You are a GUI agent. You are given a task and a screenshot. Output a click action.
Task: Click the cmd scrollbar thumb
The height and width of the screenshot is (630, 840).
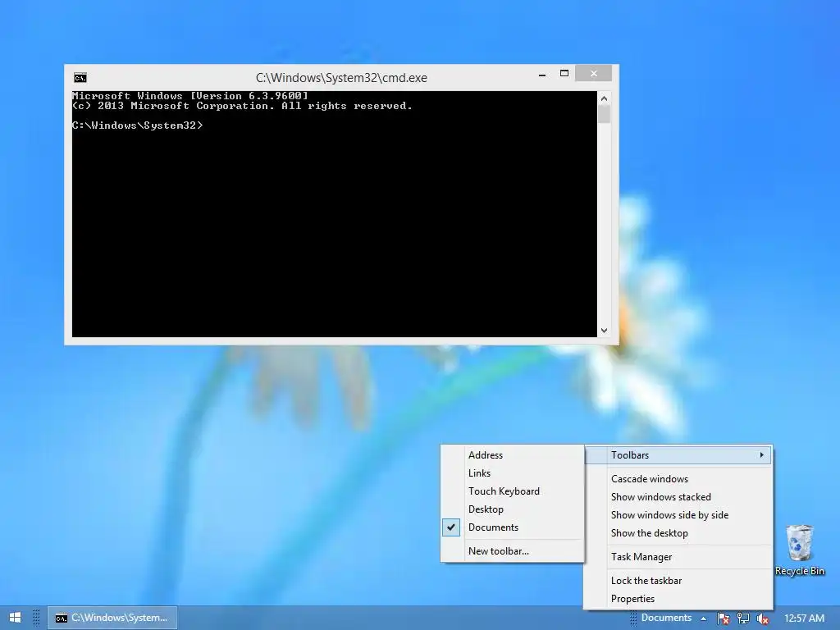pos(605,115)
